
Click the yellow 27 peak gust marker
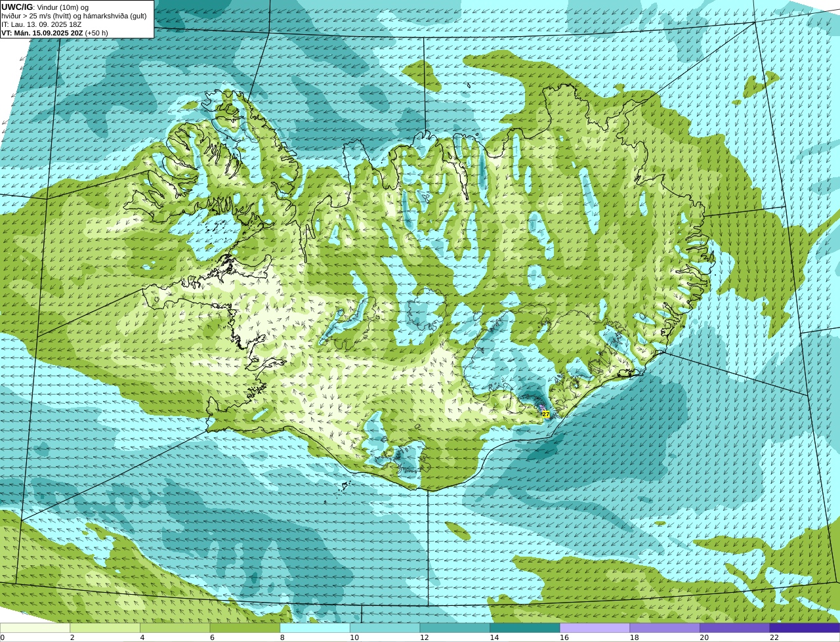[545, 414]
